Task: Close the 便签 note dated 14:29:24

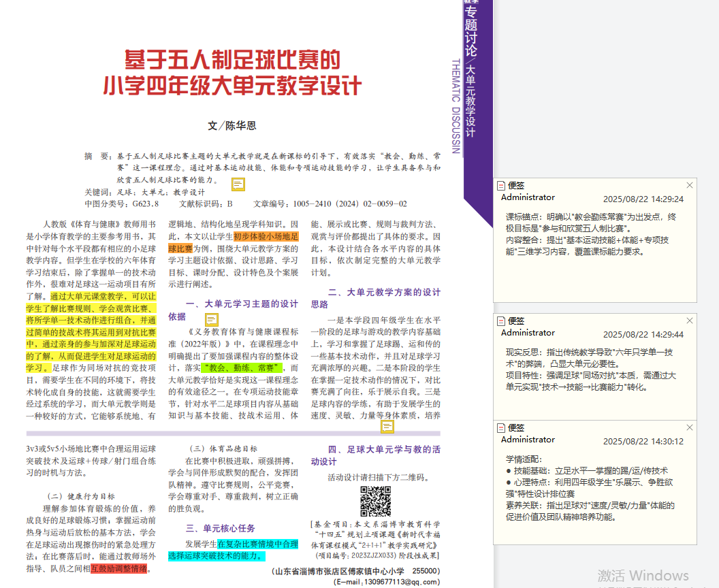Action: tap(690, 185)
